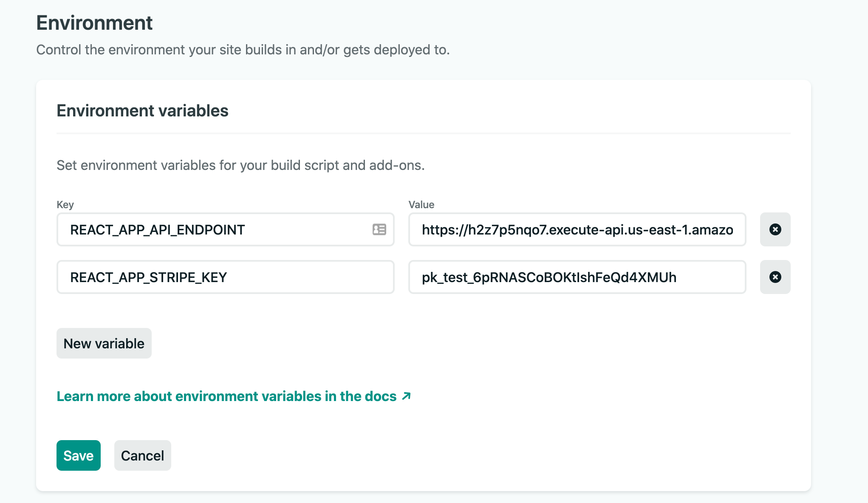Click the pk_test Stripe value field
Screen dimensions: 868x503
point(577,277)
